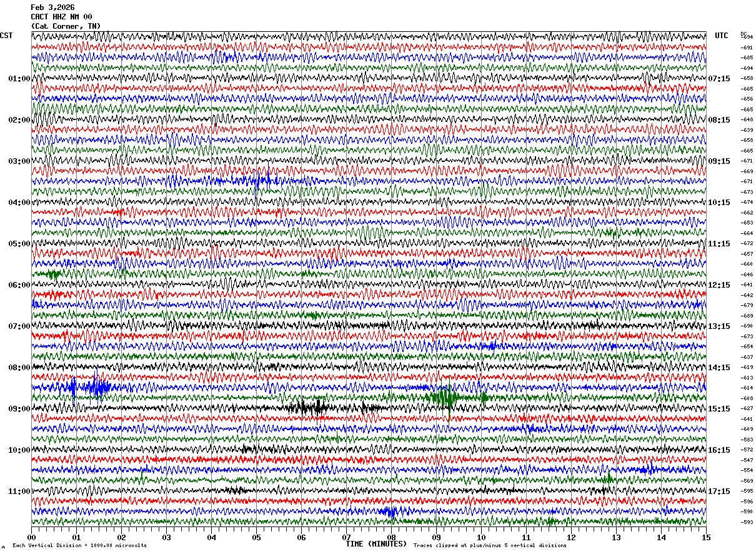This screenshot has height=554, width=756.
Task: Click the "08:00" CST time label
Action: [x=19, y=368]
